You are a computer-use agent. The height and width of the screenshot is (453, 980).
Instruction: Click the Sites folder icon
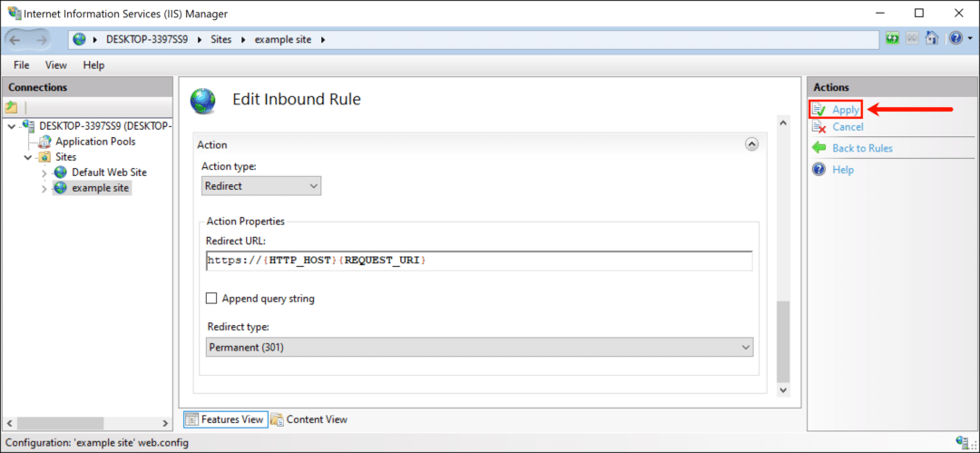pyautogui.click(x=45, y=157)
